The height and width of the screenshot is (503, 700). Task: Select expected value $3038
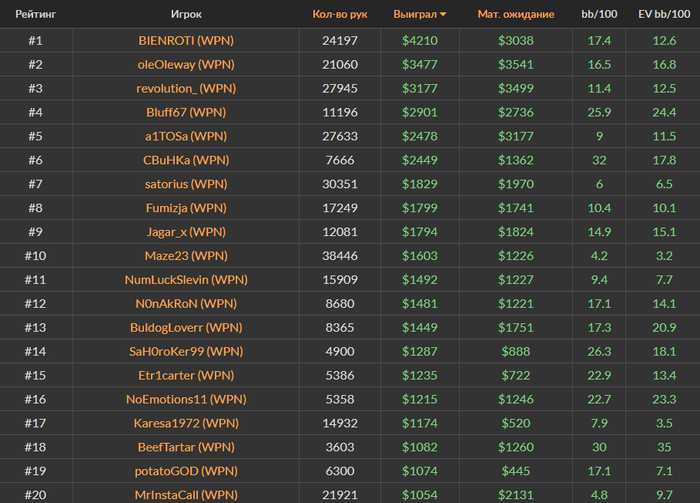pos(516,41)
